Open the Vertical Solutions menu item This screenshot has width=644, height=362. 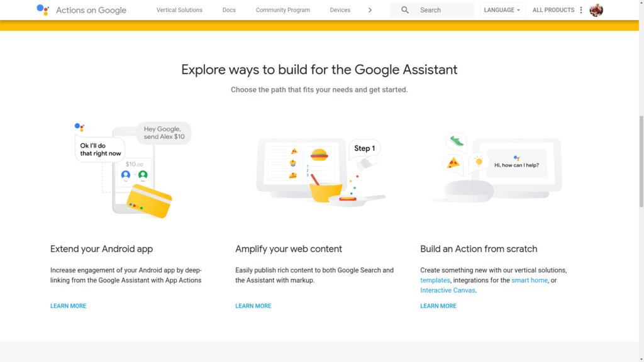[179, 10]
